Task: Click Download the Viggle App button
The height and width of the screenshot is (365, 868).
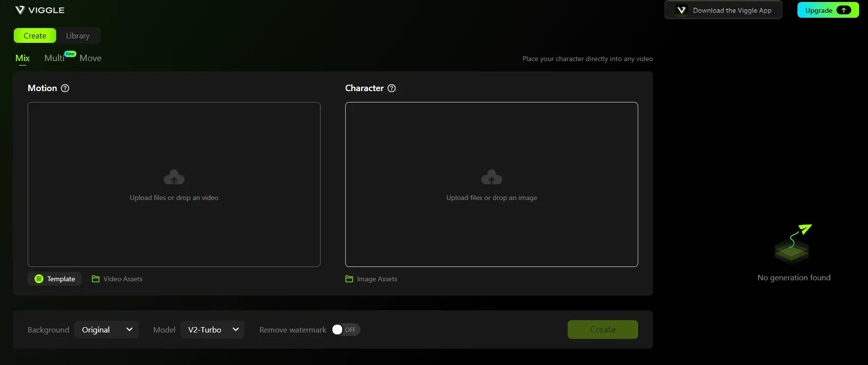Action: 723,10
